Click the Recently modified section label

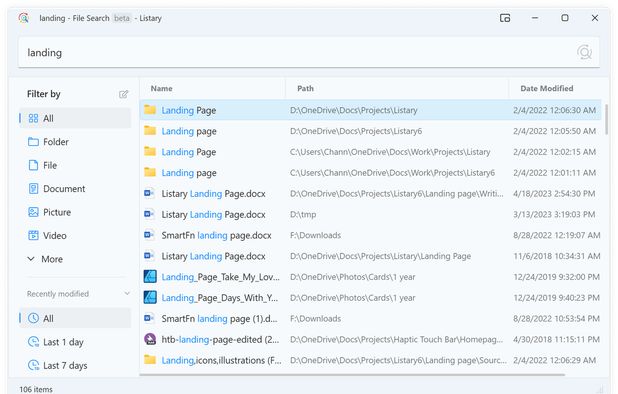pos(58,294)
